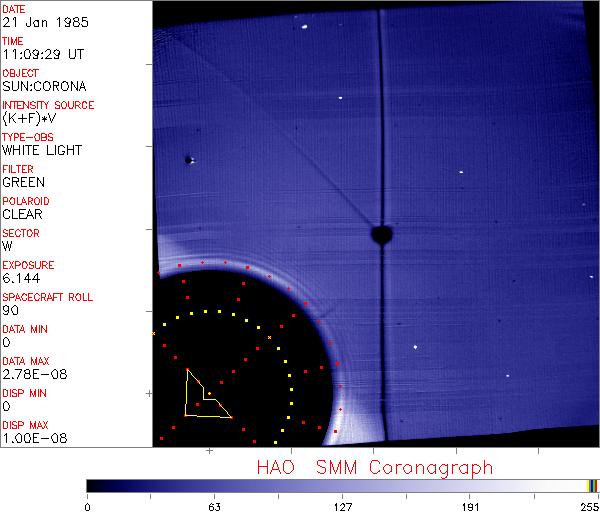The image size is (600, 512).
Task: Click the "SECTOR" label
Action: [21, 233]
